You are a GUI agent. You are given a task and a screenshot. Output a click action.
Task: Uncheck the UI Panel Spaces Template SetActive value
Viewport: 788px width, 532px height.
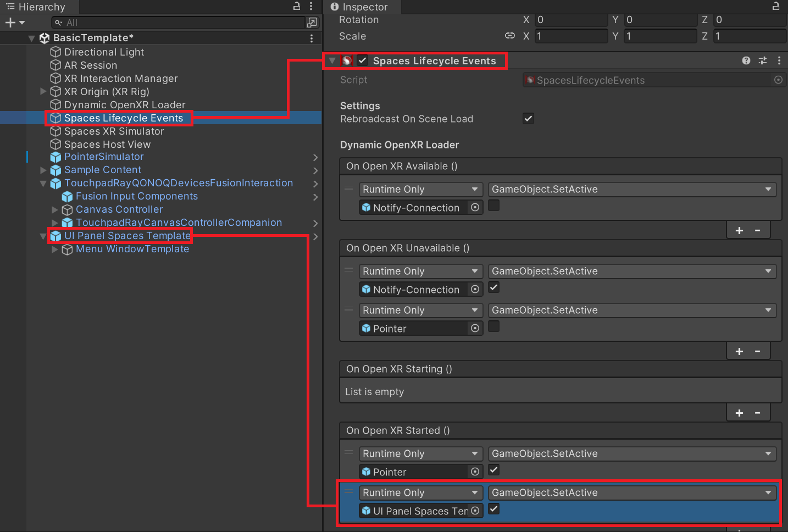click(x=494, y=509)
